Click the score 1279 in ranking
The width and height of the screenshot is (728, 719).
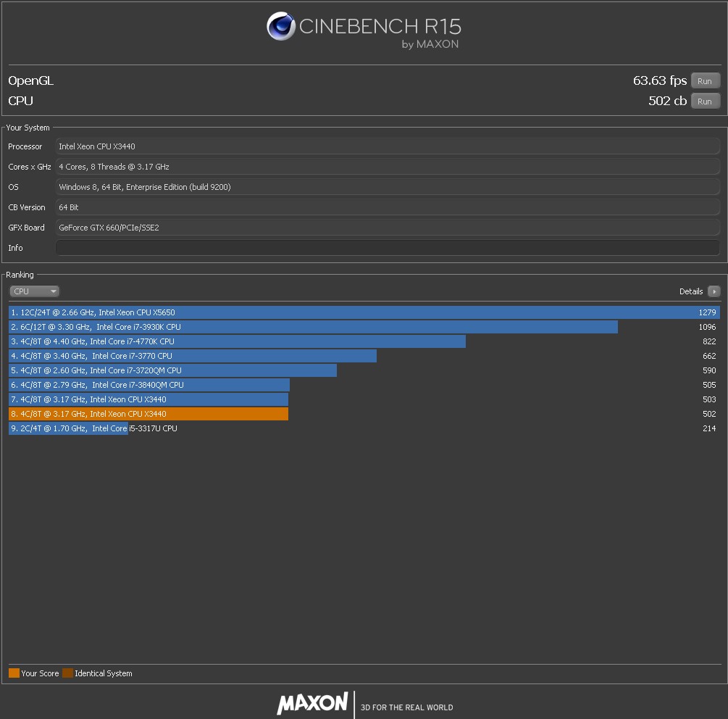(x=707, y=312)
